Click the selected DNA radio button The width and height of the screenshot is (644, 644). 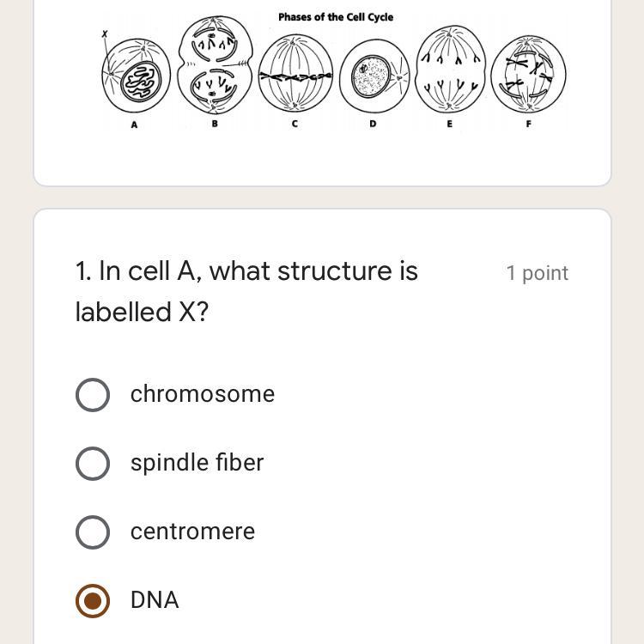click(93, 600)
